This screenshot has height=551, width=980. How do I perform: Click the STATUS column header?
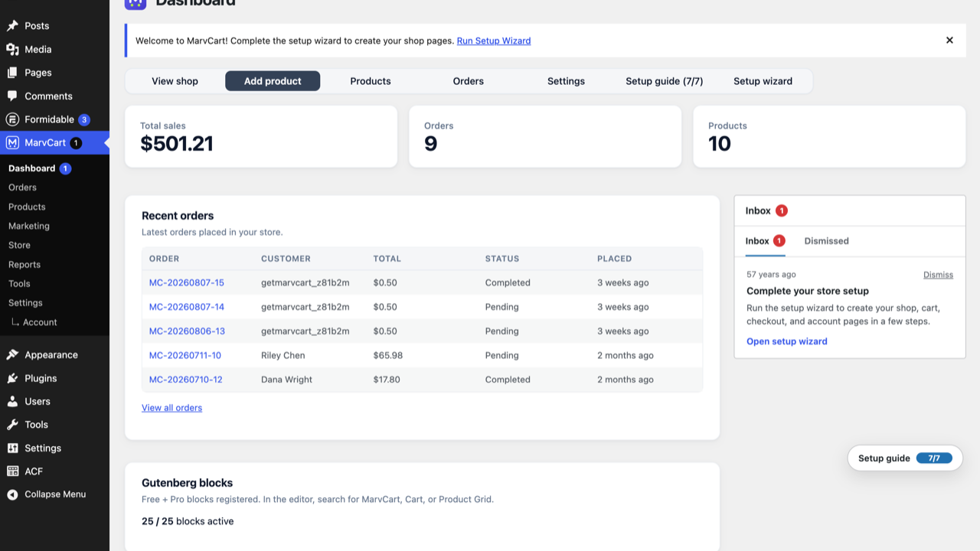[x=502, y=259]
